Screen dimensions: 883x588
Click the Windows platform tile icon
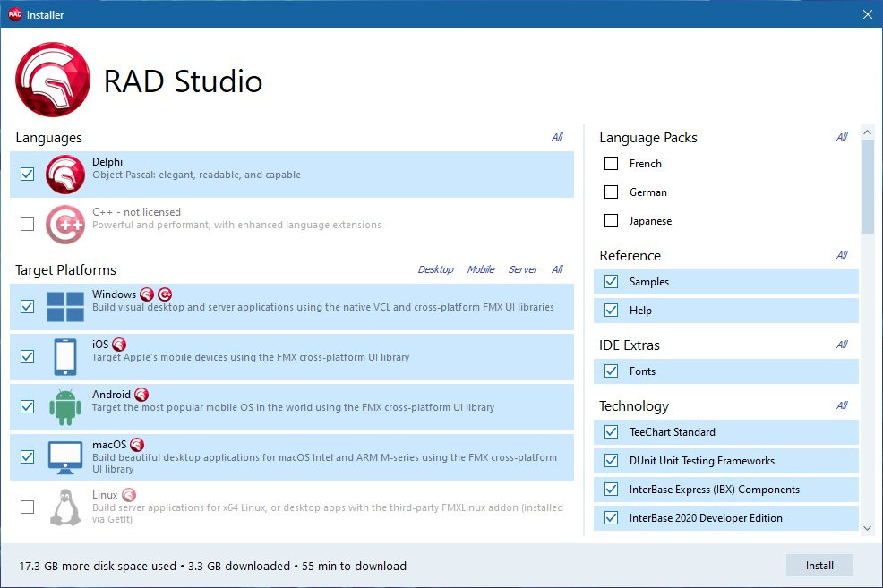click(x=65, y=307)
